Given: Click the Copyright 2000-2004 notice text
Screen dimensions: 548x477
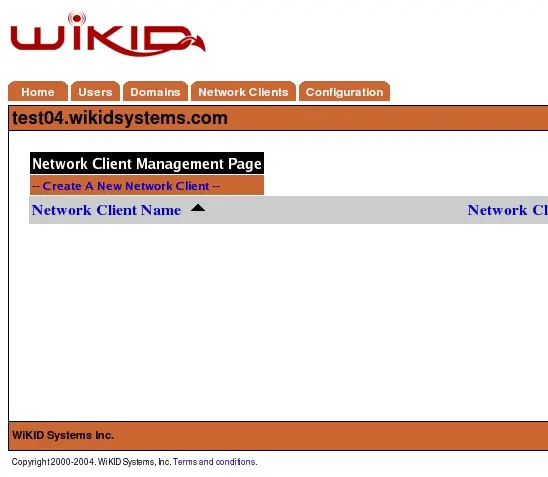Looking at the screenshot, I should (x=91, y=462).
